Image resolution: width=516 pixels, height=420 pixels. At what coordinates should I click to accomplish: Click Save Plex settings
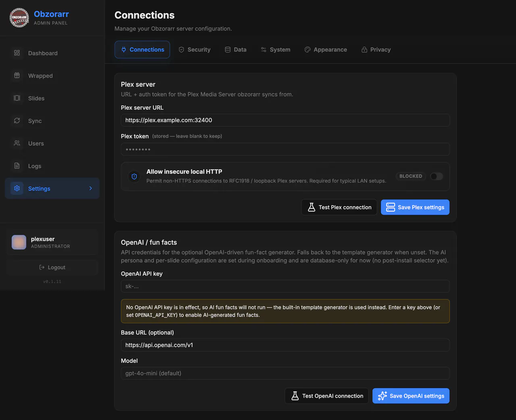pyautogui.click(x=415, y=207)
